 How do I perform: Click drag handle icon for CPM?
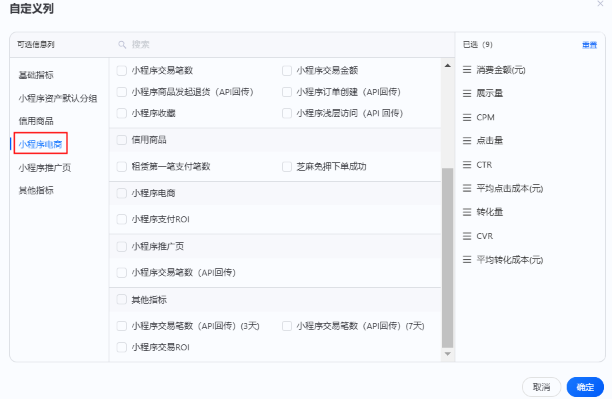click(467, 118)
